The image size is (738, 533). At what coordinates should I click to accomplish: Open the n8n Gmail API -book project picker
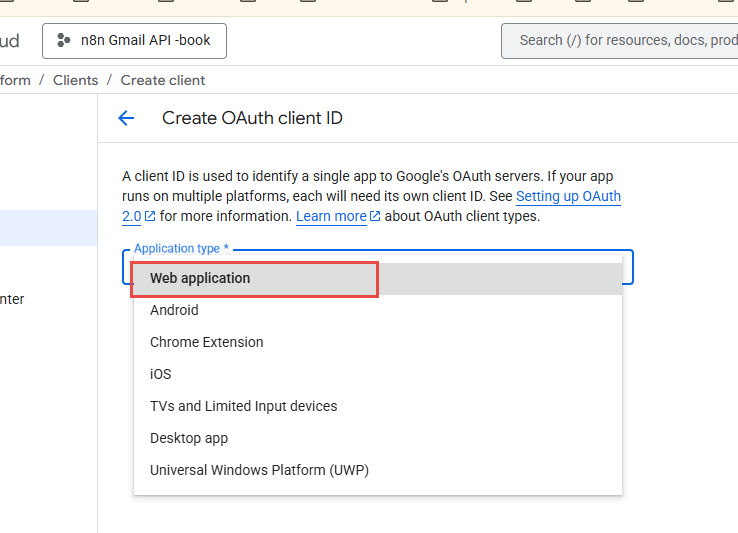pos(134,40)
